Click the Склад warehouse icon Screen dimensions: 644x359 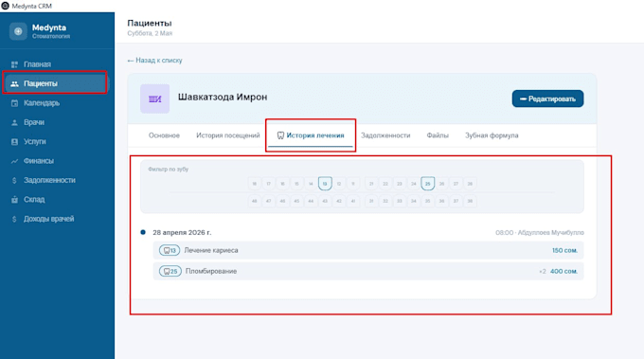coord(14,200)
